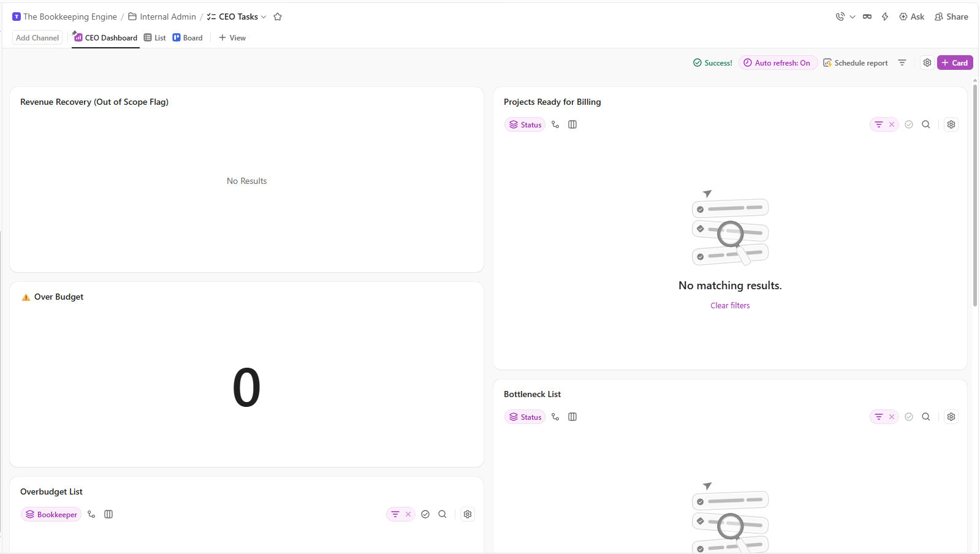Open settings gear in Bottleneck List
The height and width of the screenshot is (554, 980).
[951, 417]
